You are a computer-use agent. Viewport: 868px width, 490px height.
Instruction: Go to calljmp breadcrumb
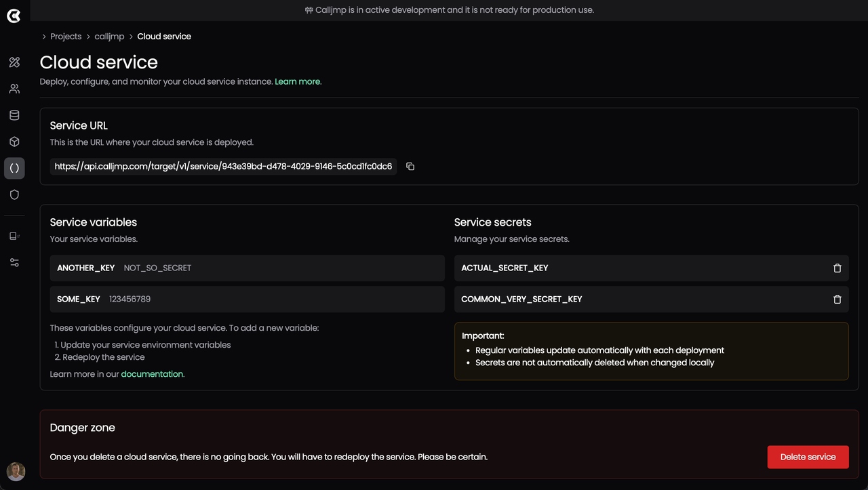pyautogui.click(x=109, y=37)
